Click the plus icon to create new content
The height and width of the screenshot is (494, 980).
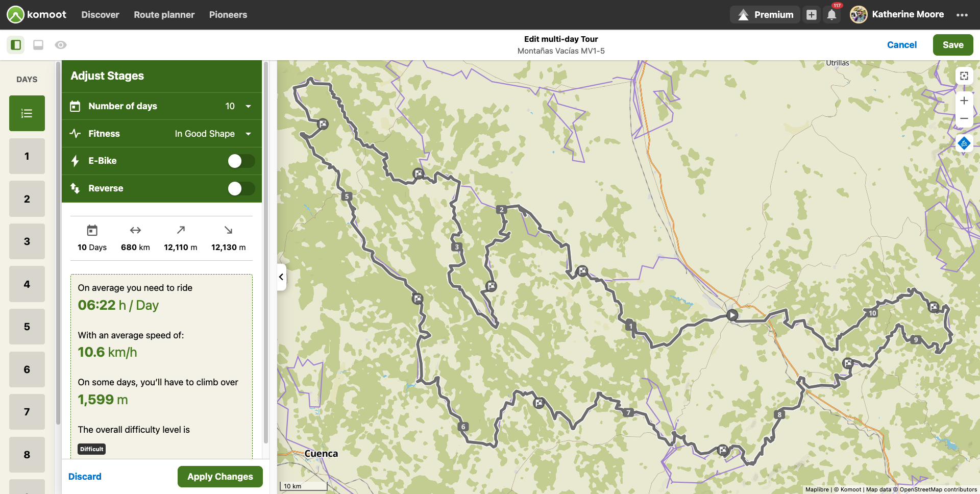[812, 14]
